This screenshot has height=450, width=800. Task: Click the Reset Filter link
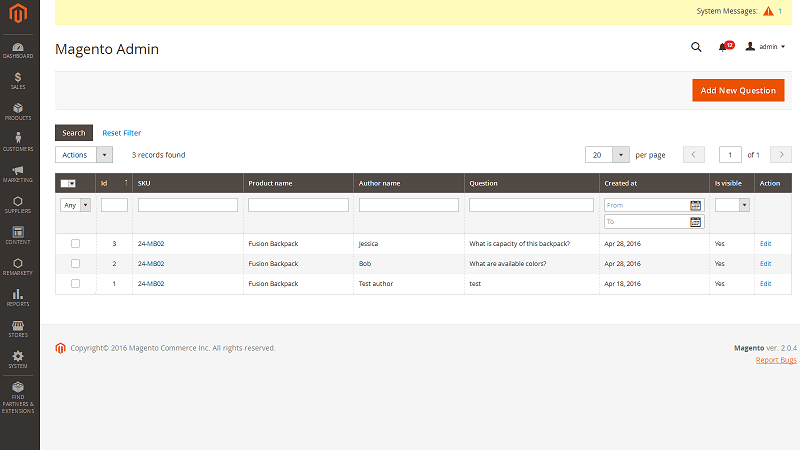pos(121,133)
